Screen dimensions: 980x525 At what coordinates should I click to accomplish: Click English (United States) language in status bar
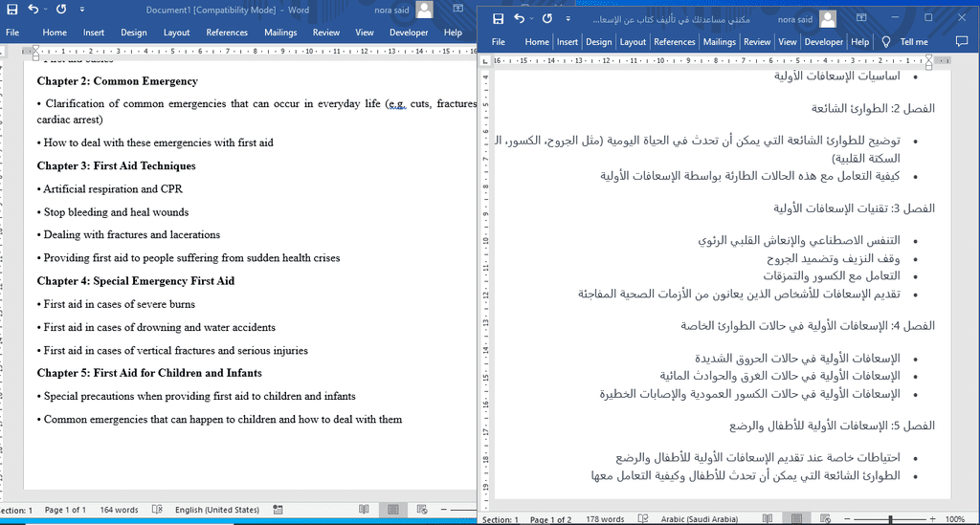pyautogui.click(x=217, y=510)
